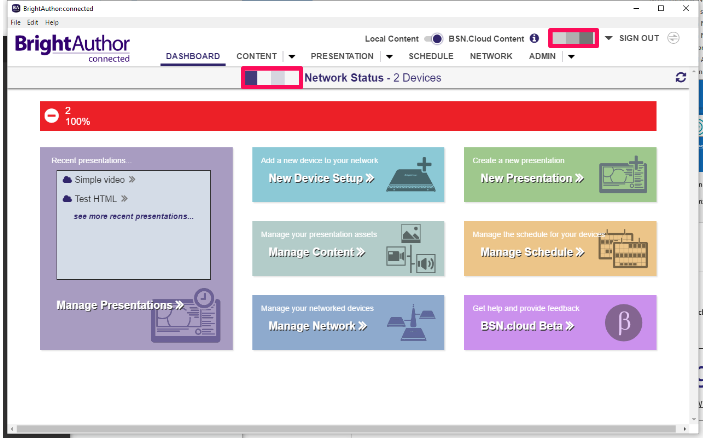Screen dimensions: 705x441
Task: Click New Device Setup link
Action: (321, 178)
